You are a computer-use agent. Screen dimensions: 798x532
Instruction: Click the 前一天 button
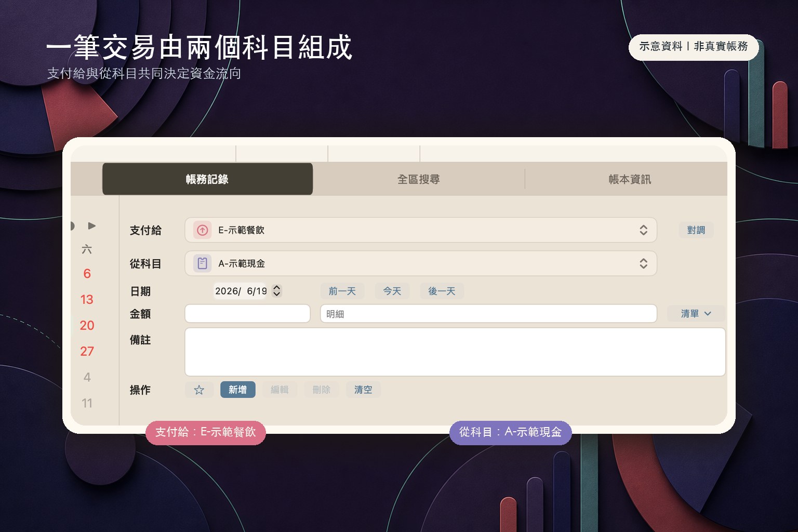(342, 291)
